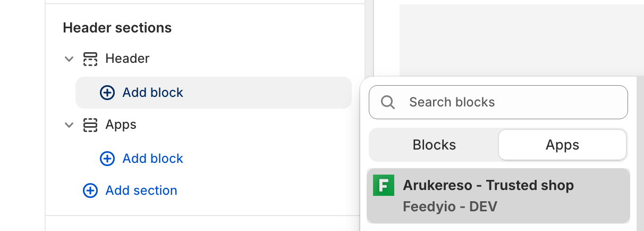Click the search magnifier icon

tap(388, 102)
